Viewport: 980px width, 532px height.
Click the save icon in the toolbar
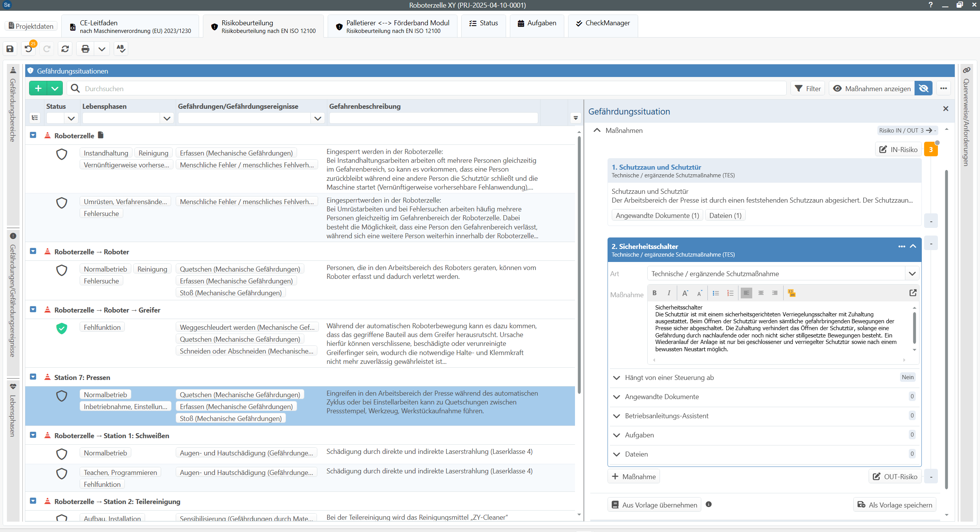(x=10, y=49)
